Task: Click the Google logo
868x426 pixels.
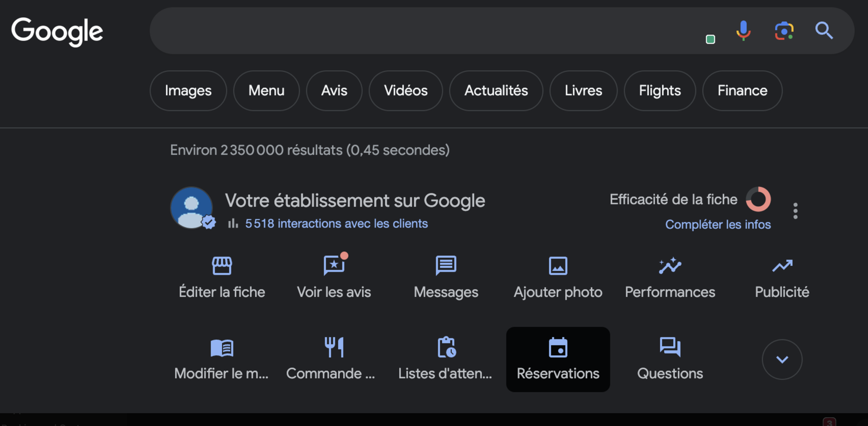Action: [57, 32]
